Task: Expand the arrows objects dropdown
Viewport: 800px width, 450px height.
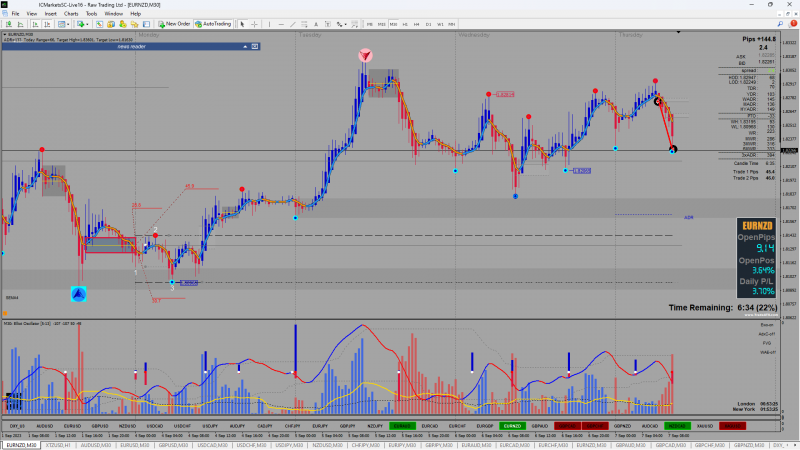Action: click(x=345, y=24)
